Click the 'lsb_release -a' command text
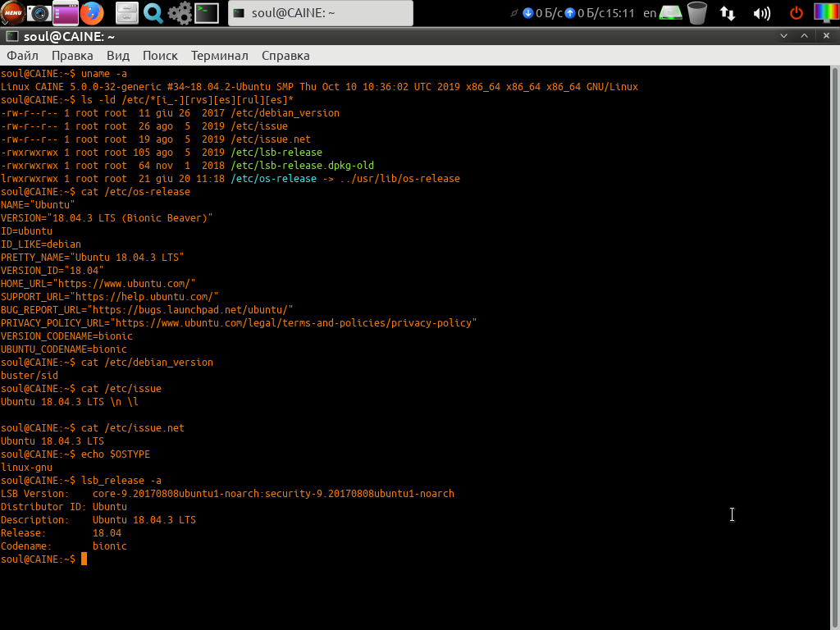The width and height of the screenshot is (840, 630). (121, 481)
